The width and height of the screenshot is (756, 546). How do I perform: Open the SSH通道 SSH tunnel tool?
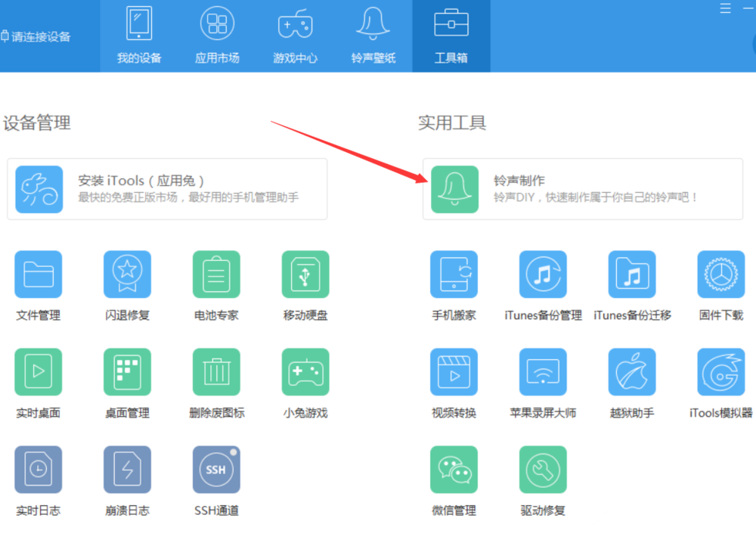pos(216,479)
